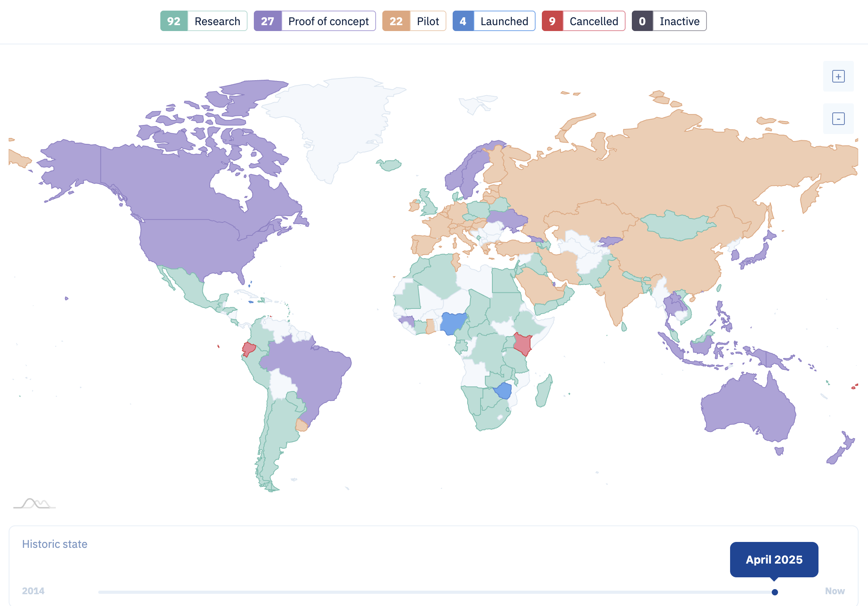The height and width of the screenshot is (606, 868).
Task: Click the 2014 timeline start label
Action: click(x=33, y=591)
